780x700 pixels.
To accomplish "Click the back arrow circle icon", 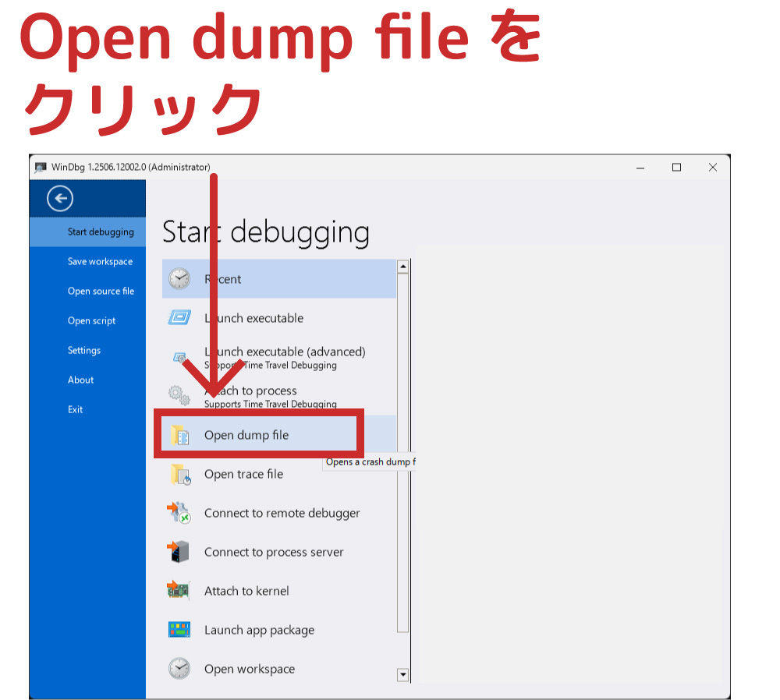I will click(x=60, y=199).
